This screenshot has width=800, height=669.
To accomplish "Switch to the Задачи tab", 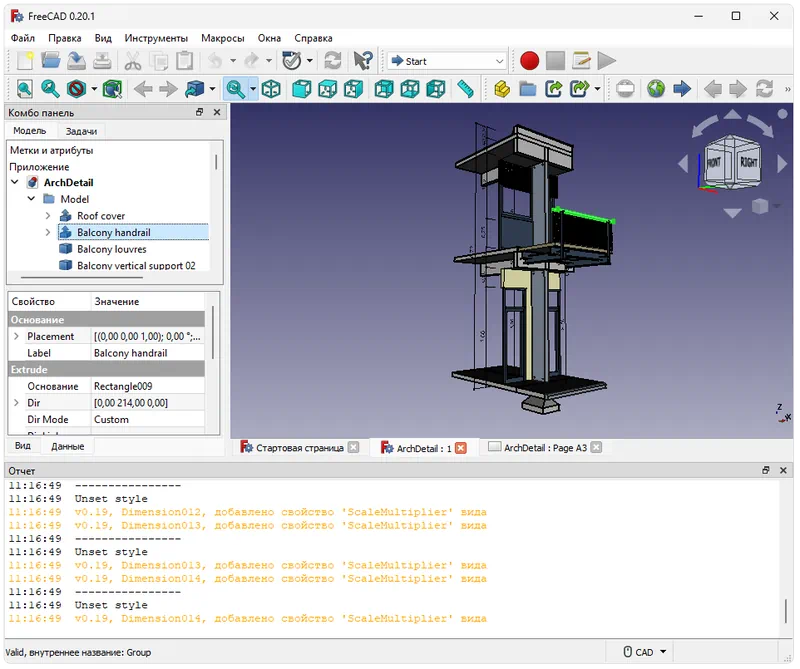I will 81,131.
